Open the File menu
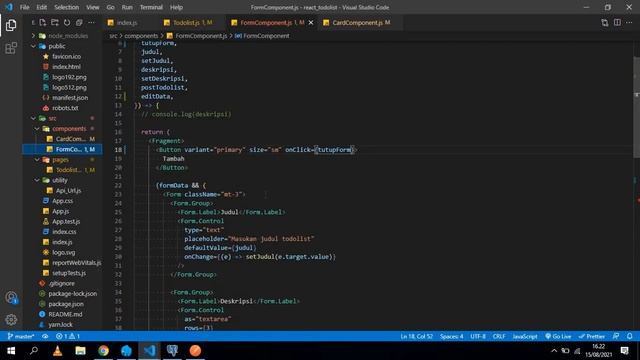 (24, 7)
